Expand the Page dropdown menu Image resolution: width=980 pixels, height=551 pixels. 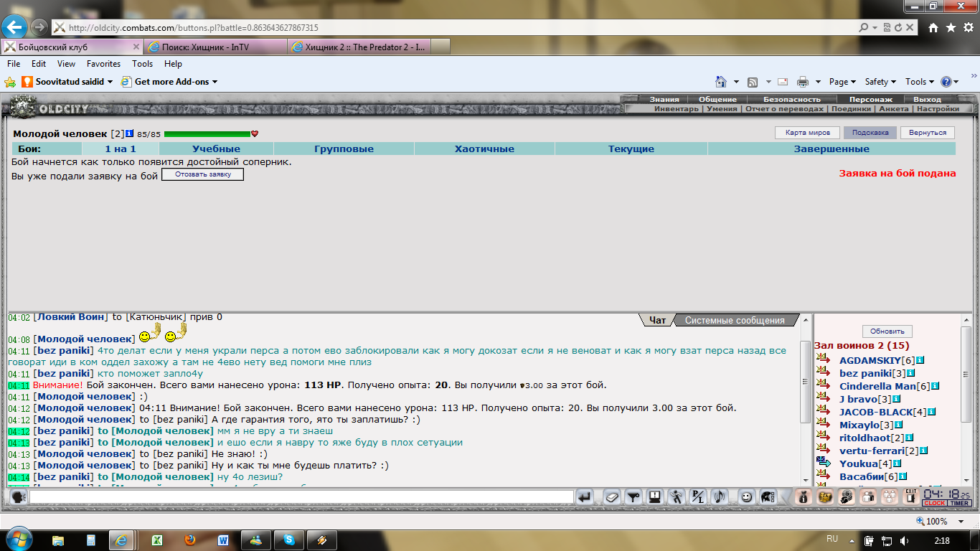(x=842, y=82)
